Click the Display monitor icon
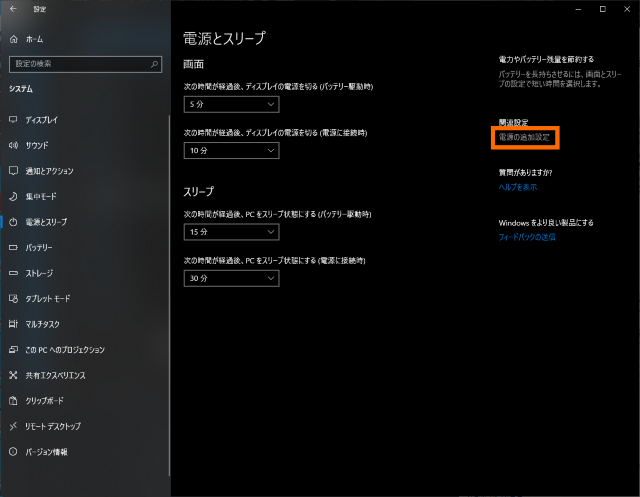Viewport: 640px width, 497px height. 13,119
